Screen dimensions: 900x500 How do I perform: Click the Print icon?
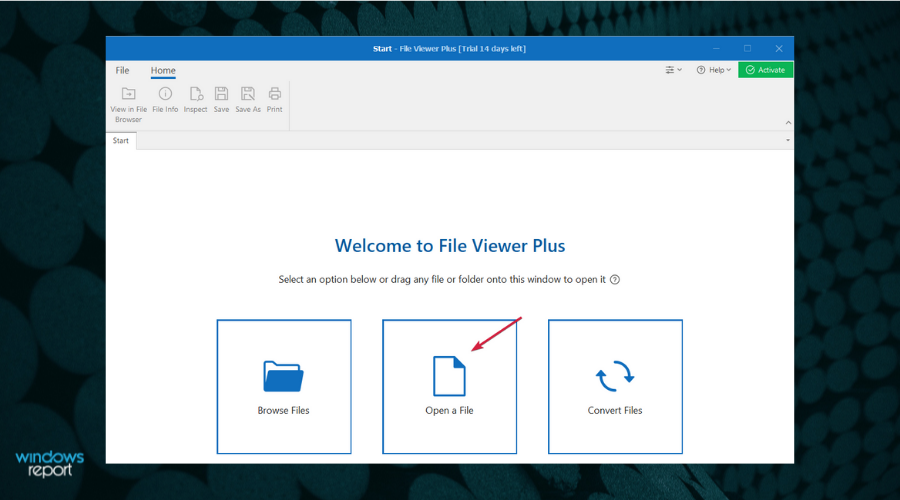274,94
